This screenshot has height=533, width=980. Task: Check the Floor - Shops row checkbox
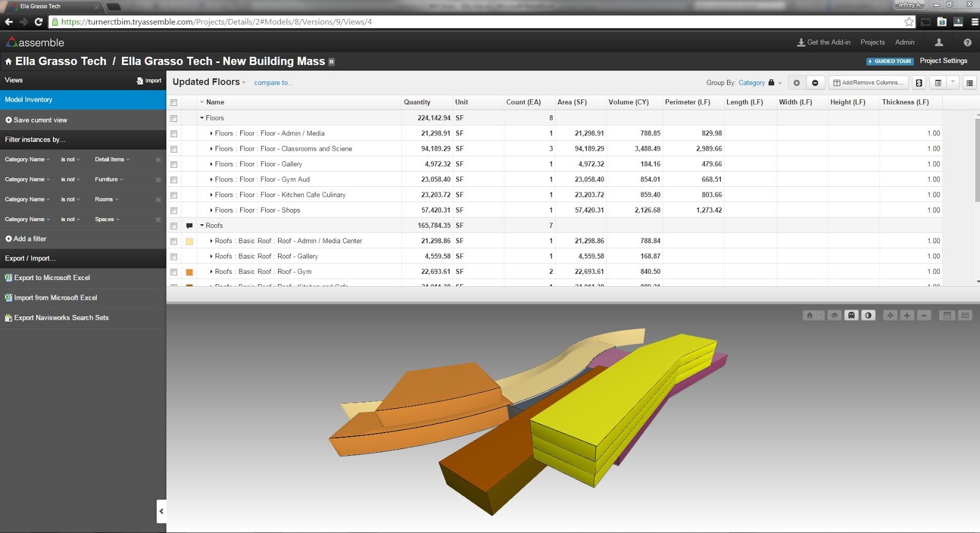[x=174, y=210]
